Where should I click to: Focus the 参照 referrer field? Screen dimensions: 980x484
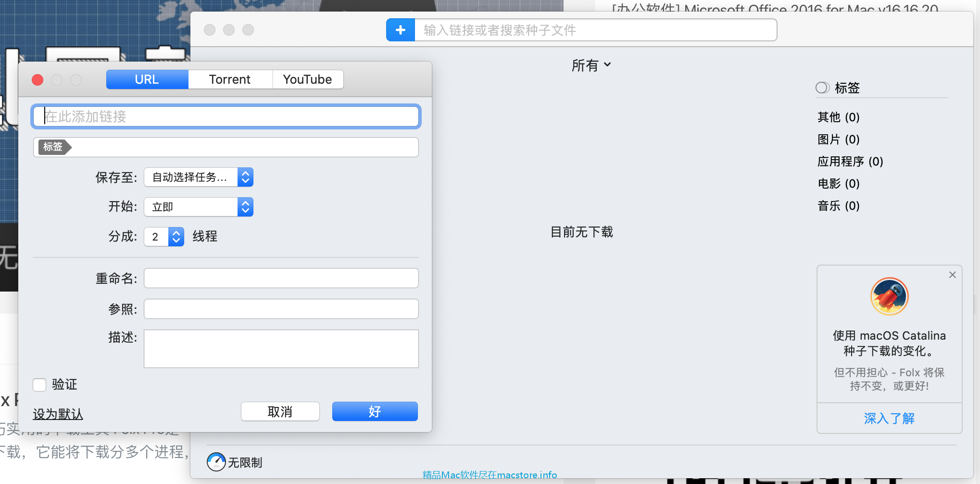click(281, 309)
